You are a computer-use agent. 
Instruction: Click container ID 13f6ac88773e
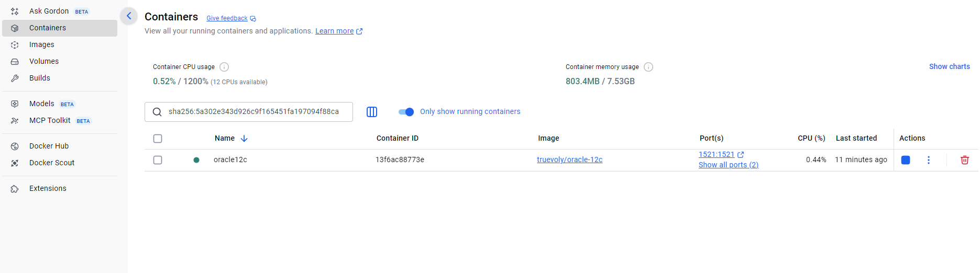pyautogui.click(x=400, y=160)
